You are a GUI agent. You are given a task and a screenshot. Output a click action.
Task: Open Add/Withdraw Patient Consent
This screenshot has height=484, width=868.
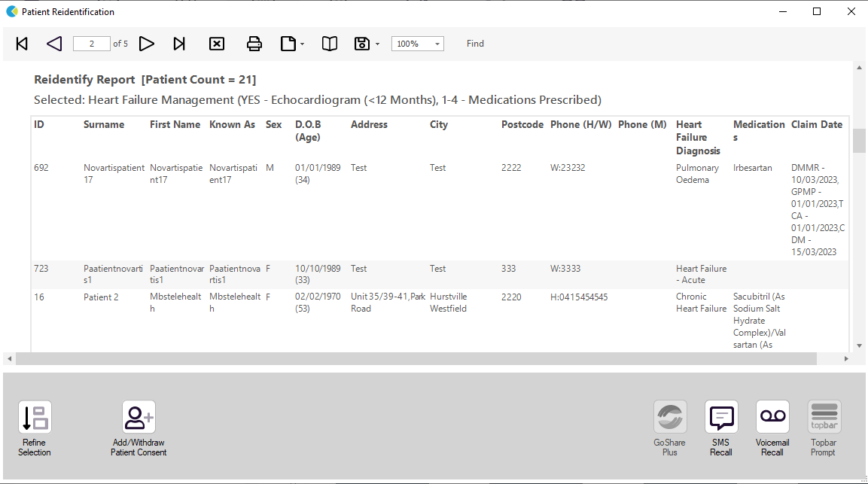[139, 428]
